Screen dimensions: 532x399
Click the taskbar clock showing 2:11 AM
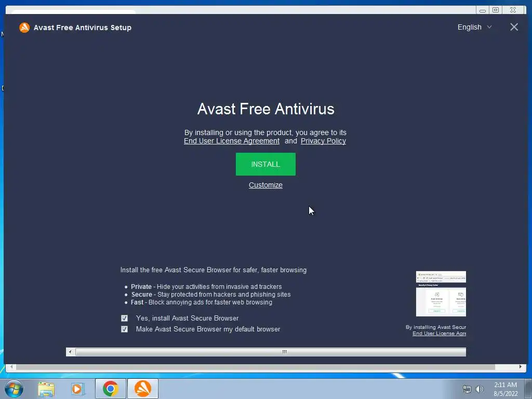point(506,389)
